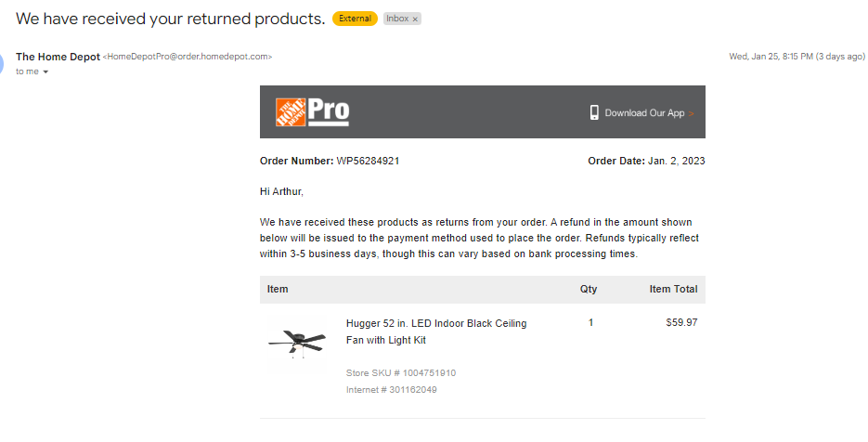This screenshot has height=442, width=868.
Task: Click the Pro logo in banner
Action: (329, 111)
